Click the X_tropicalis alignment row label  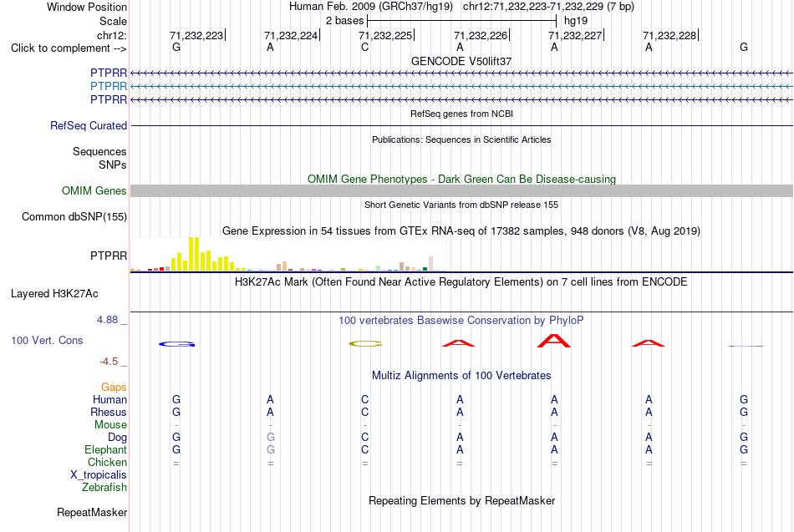(99, 475)
